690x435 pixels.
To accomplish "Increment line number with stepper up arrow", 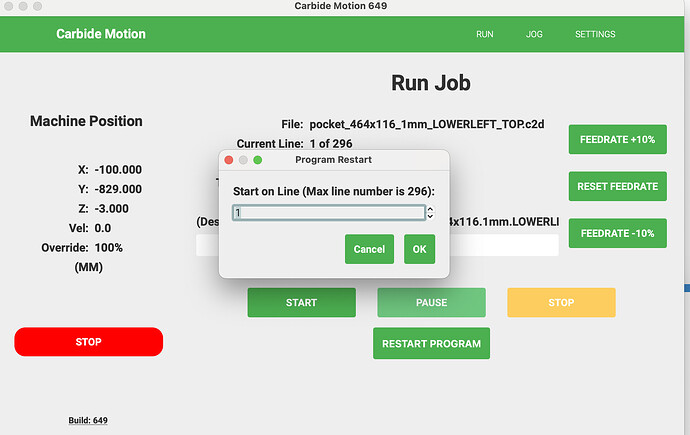I will 430,209.
